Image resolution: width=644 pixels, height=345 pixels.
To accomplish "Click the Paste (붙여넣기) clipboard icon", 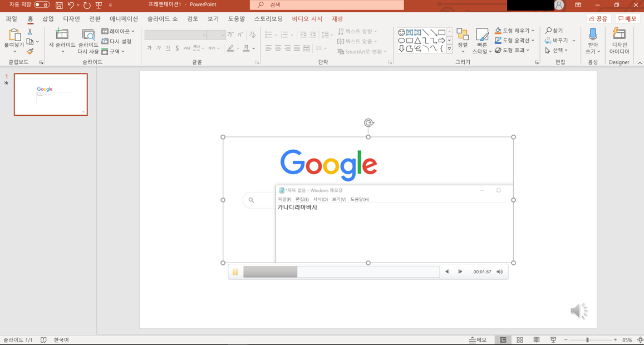I will pos(14,35).
